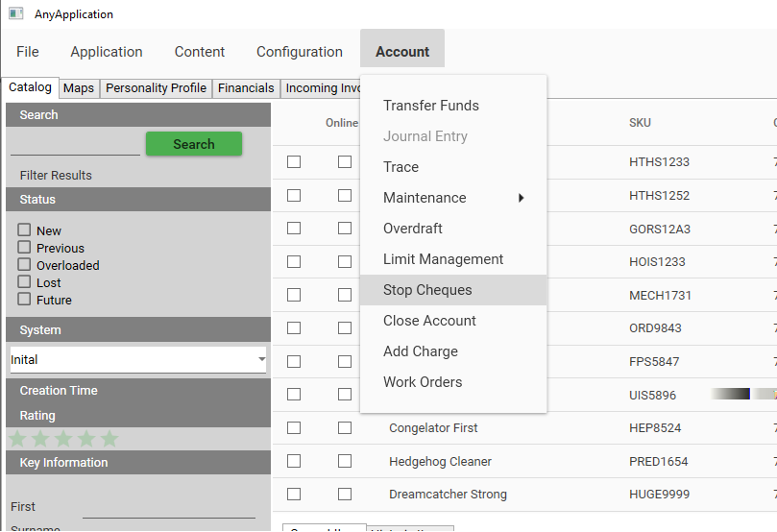
Task: Click the first rating star
Action: [17, 439]
